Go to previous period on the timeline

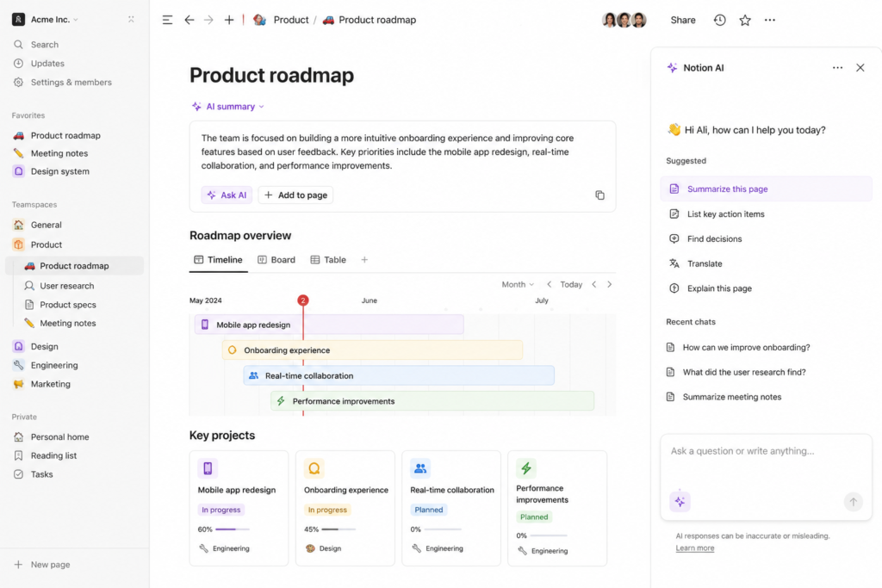pyautogui.click(x=594, y=284)
